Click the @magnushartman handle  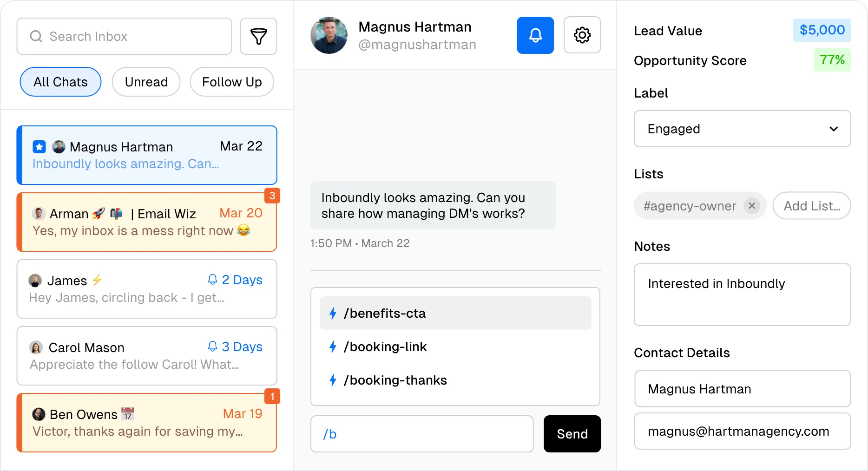point(417,45)
